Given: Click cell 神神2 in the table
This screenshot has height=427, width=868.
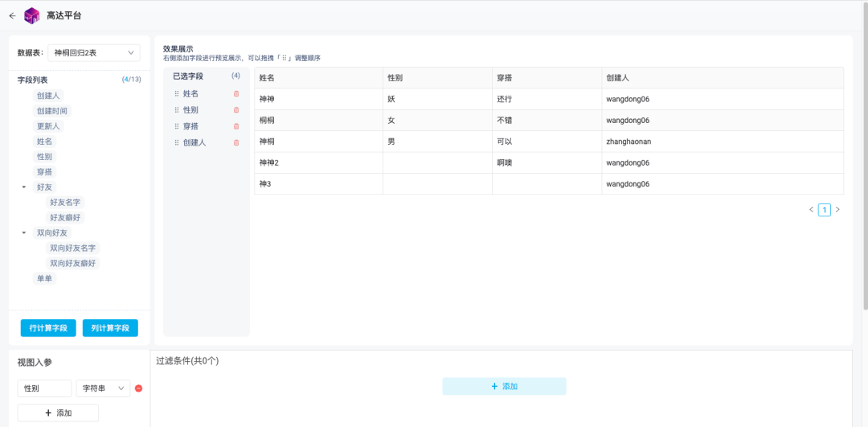Looking at the screenshot, I should tap(318, 162).
